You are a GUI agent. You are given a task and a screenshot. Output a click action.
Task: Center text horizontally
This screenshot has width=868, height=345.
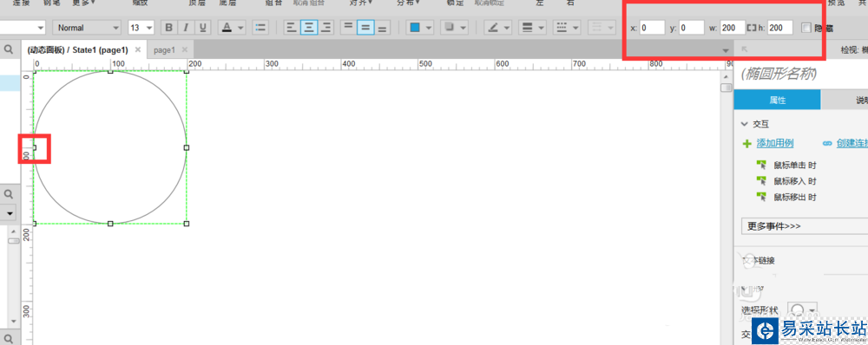(x=309, y=27)
